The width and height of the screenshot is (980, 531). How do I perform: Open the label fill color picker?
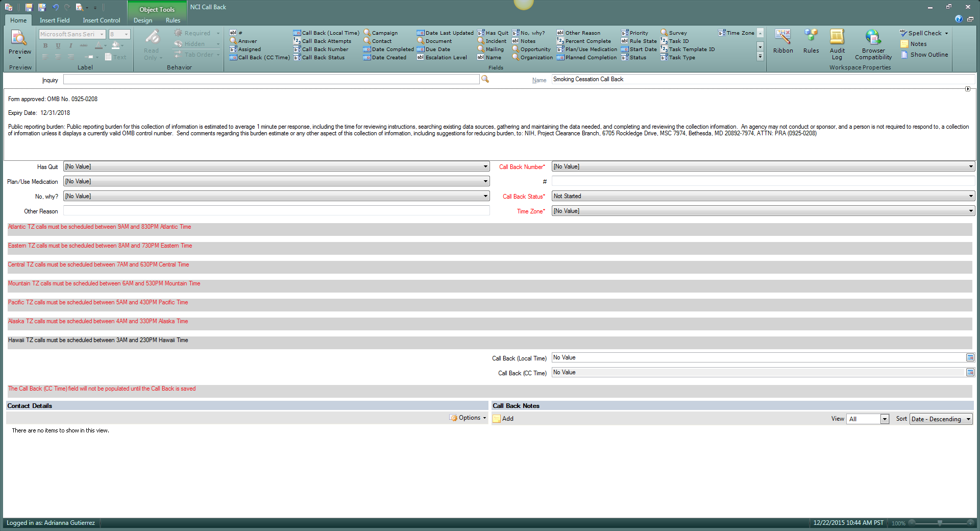point(117,45)
